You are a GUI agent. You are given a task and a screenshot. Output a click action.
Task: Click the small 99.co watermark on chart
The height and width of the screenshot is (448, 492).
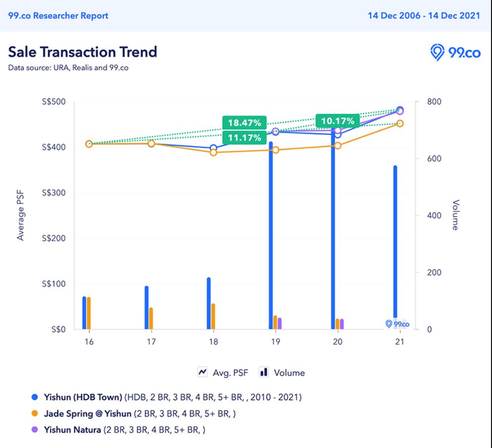[x=397, y=324]
